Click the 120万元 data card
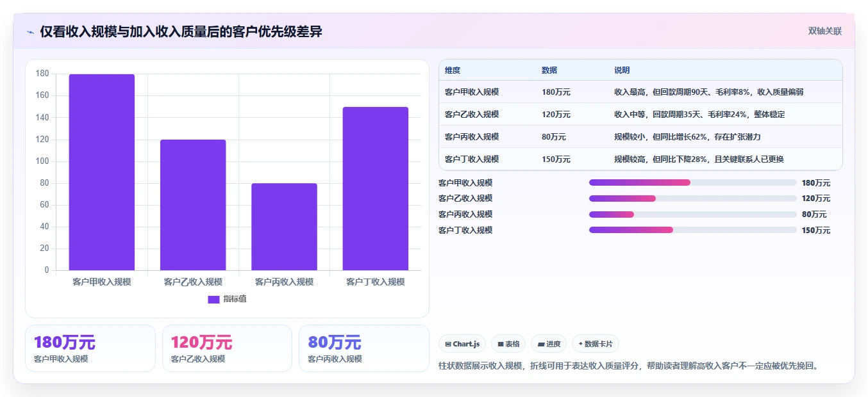The image size is (868, 397). point(227,348)
